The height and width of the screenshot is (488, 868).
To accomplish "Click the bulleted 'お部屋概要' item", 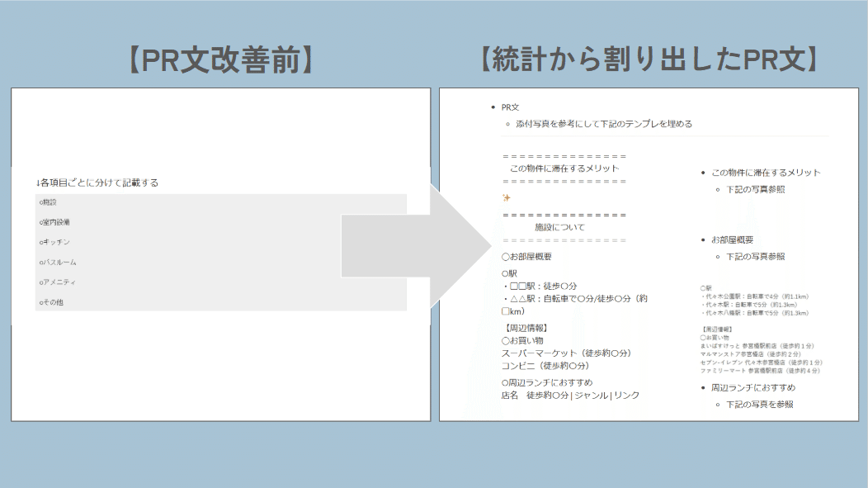I will 732,239.
